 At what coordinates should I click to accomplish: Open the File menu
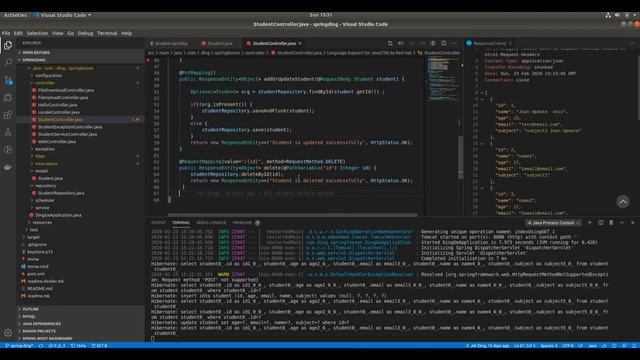point(6,33)
